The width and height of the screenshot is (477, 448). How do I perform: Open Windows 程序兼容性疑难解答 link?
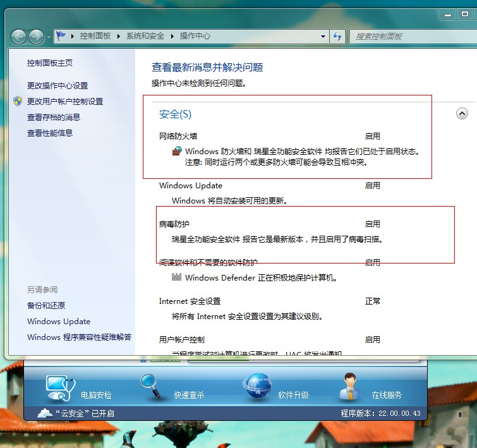79,337
